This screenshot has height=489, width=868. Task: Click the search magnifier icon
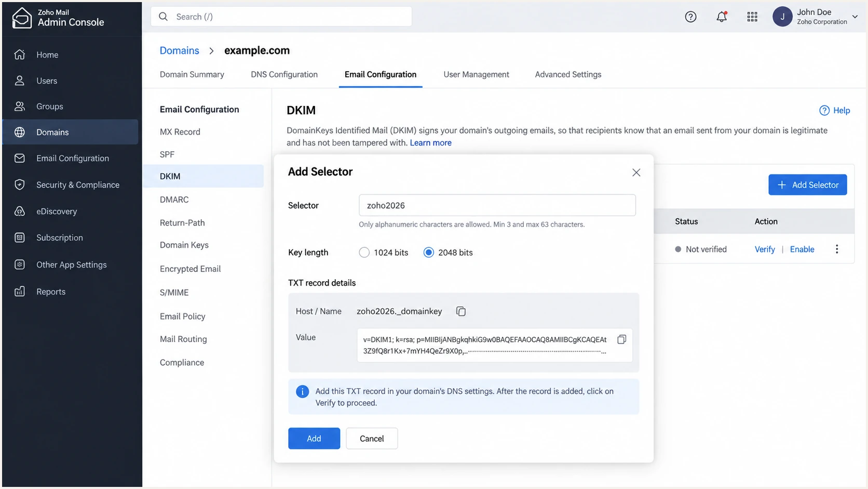163,17
